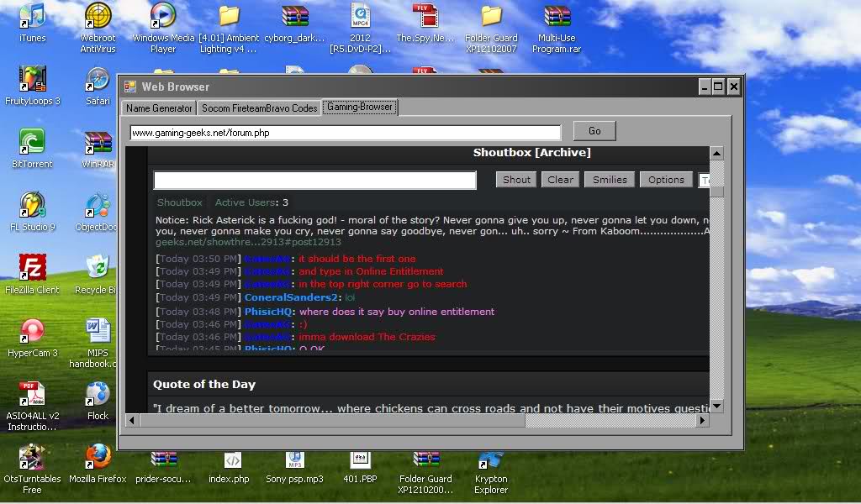Viewport: 861px width, 504px height.
Task: Select the FileZilla Client shortcut
Action: click(x=33, y=274)
